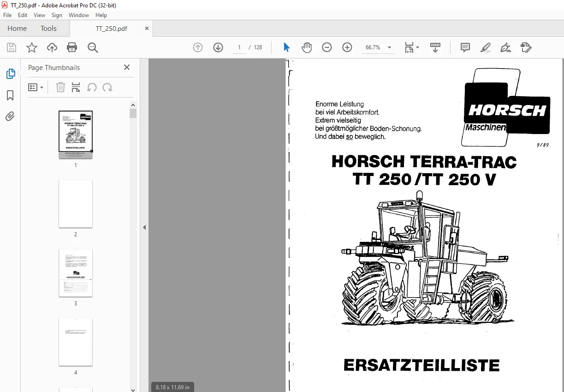This screenshot has width=564, height=392.
Task: Zoom out with the minus button
Action: [x=327, y=47]
